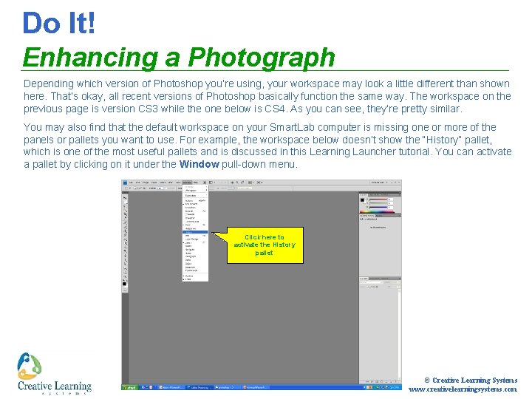Choose Actions in Window menu
The height and width of the screenshot is (399, 532).
click(x=195, y=200)
